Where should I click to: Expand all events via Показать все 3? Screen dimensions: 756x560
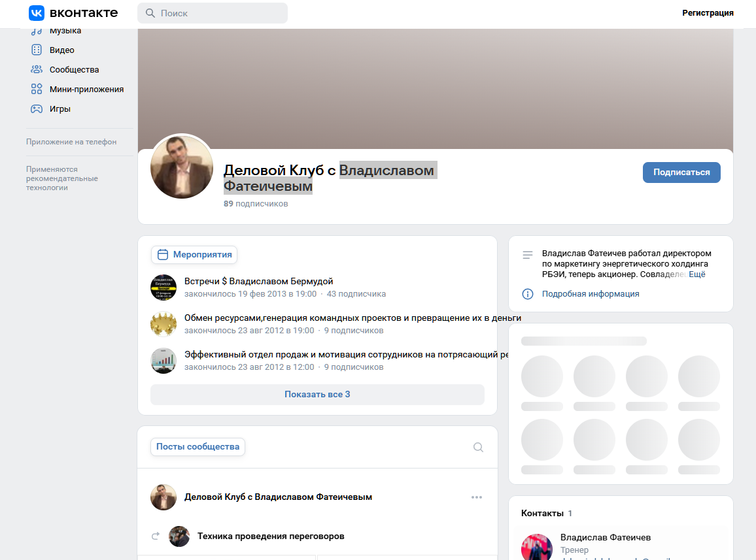(317, 394)
